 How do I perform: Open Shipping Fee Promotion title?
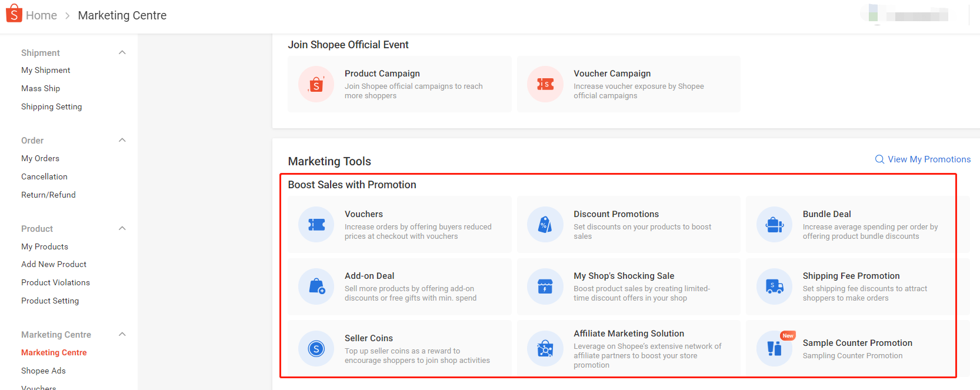[x=851, y=276]
